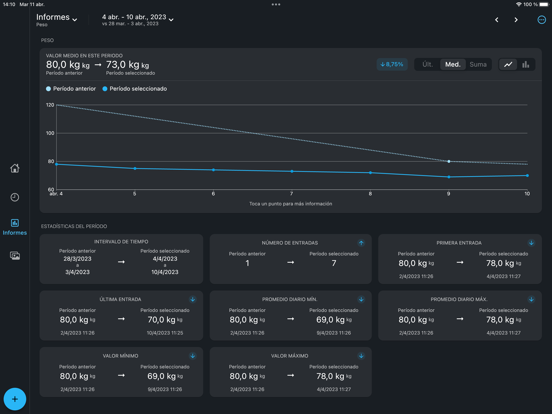Expand the Informes dropdown
This screenshot has height=414, width=552.
(57, 18)
